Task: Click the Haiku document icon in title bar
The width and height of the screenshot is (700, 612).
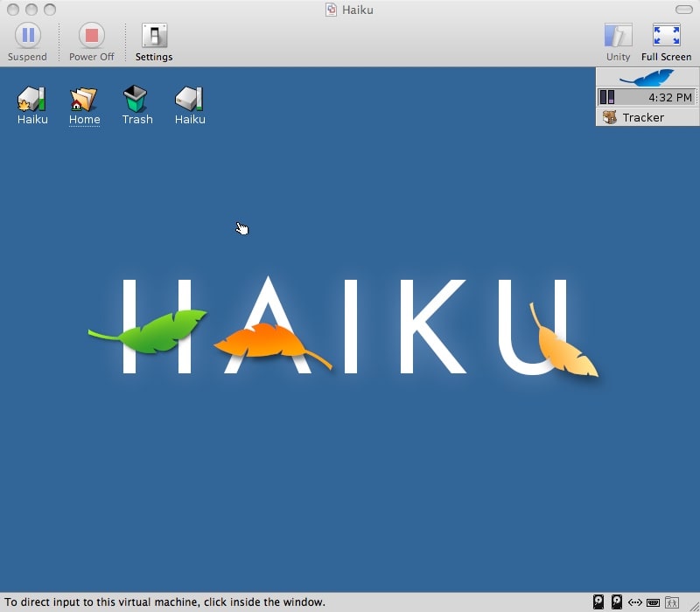Action: click(331, 10)
